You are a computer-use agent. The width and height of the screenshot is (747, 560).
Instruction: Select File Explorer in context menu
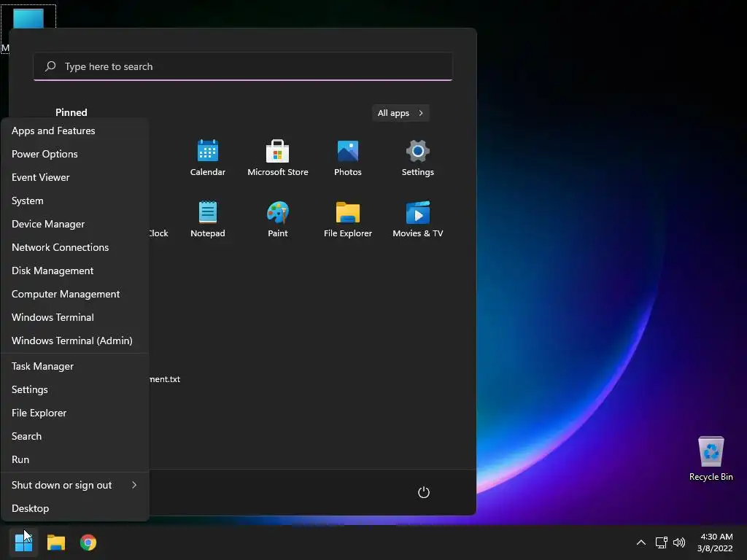point(75,413)
